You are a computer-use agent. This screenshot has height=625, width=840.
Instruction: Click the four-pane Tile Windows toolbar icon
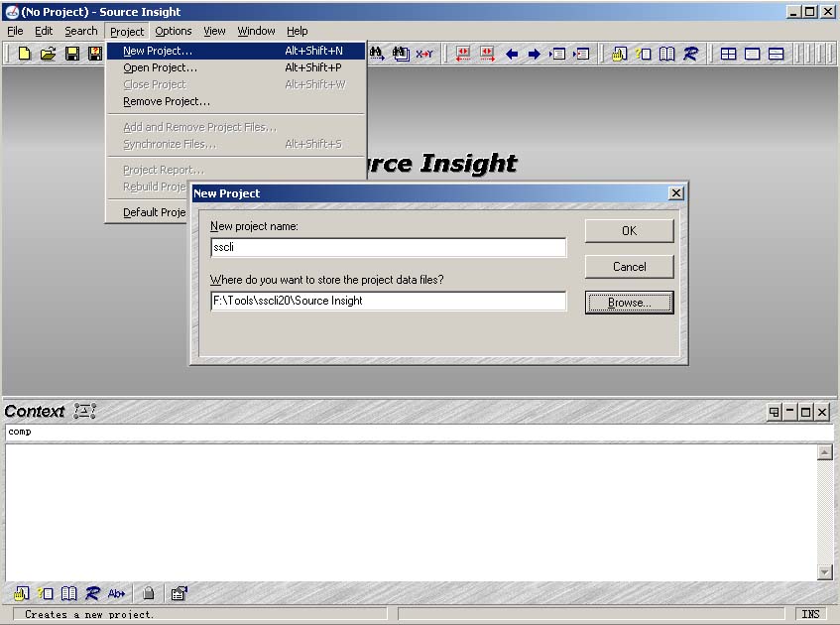(728, 54)
